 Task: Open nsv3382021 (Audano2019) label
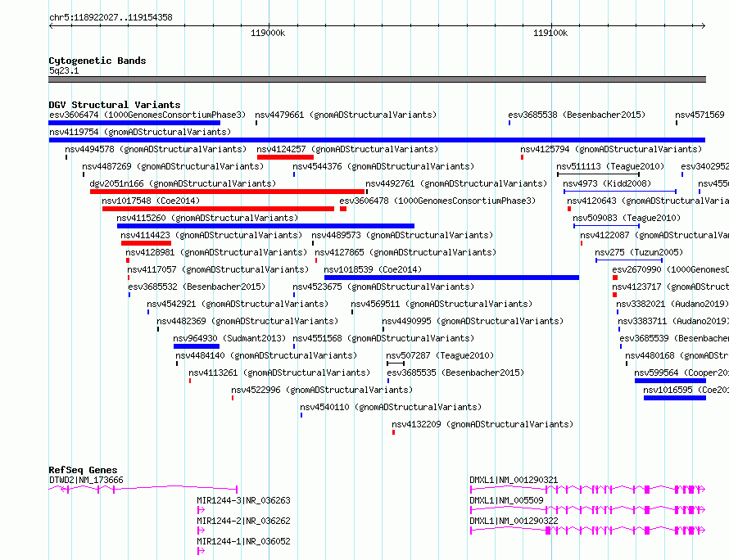point(672,304)
